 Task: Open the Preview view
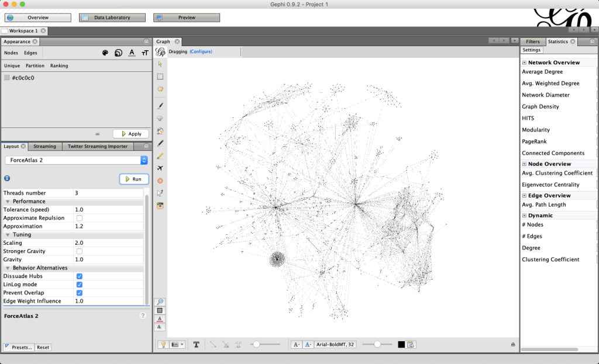(187, 18)
